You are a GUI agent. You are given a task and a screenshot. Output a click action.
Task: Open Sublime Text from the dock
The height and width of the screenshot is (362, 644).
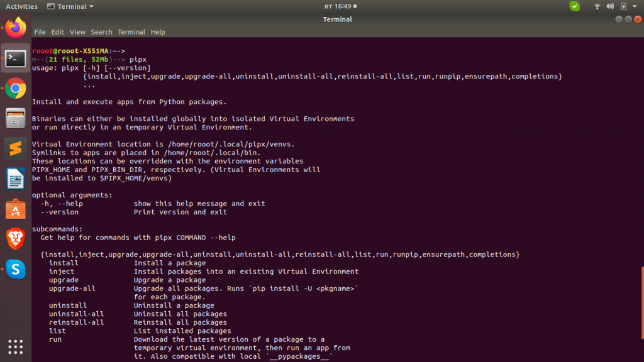(16, 148)
